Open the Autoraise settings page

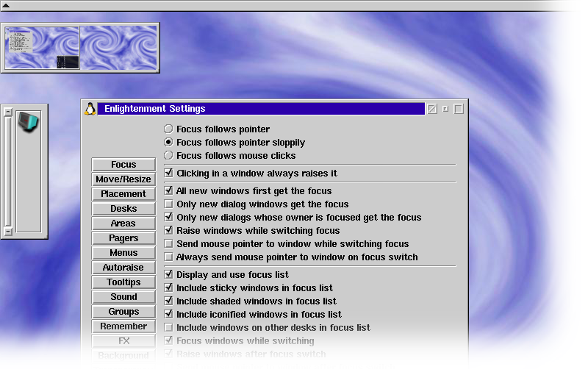(123, 267)
